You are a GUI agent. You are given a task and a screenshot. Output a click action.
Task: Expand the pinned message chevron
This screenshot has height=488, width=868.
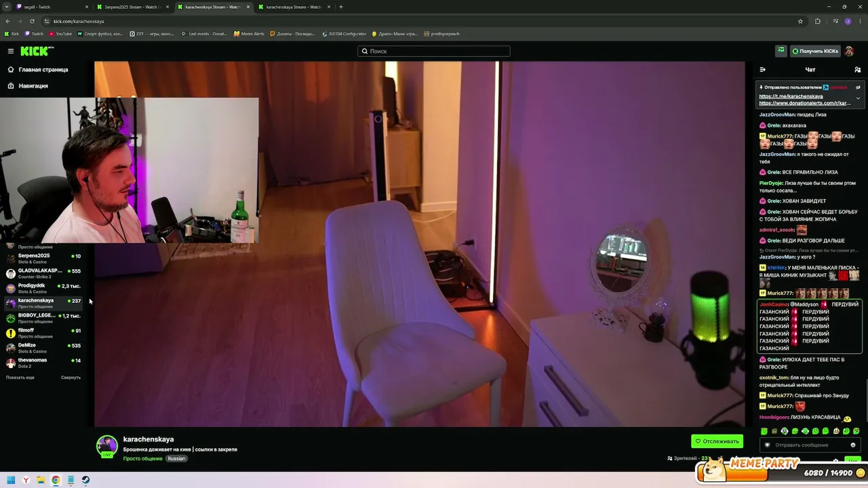(858, 98)
